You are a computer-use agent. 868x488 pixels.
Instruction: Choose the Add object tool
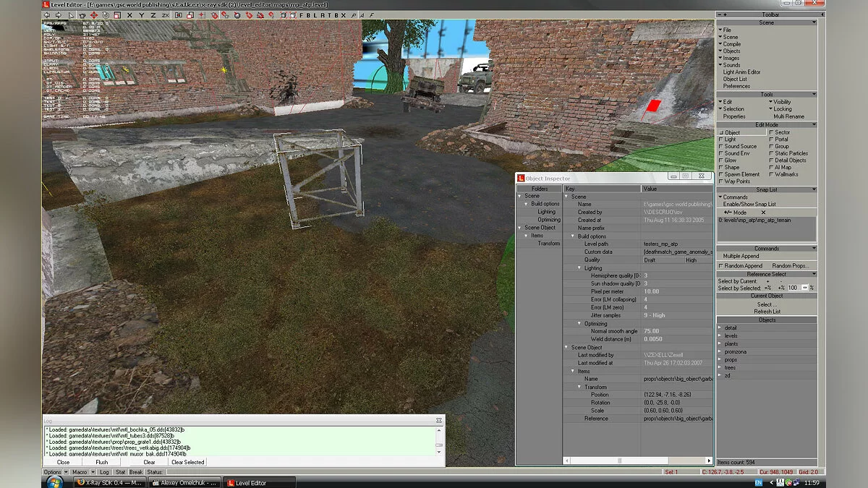tap(82, 14)
